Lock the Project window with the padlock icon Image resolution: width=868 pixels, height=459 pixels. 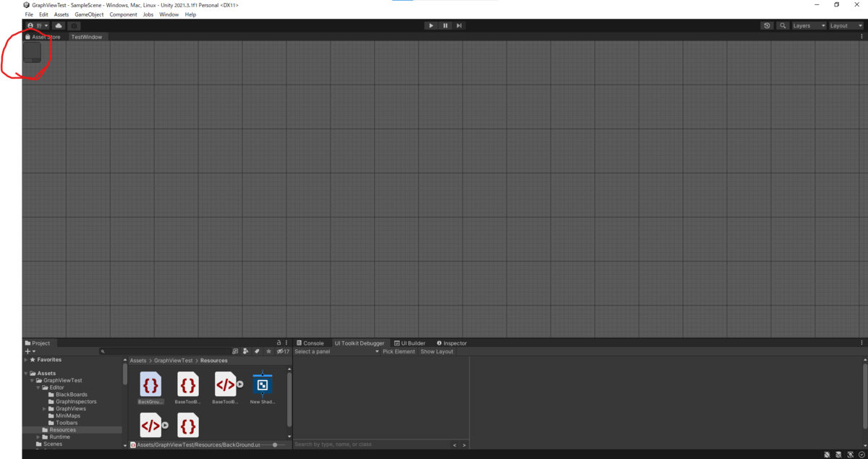tap(278, 342)
